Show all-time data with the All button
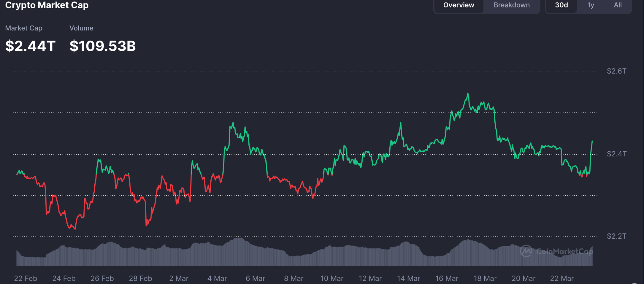 pos(618,5)
